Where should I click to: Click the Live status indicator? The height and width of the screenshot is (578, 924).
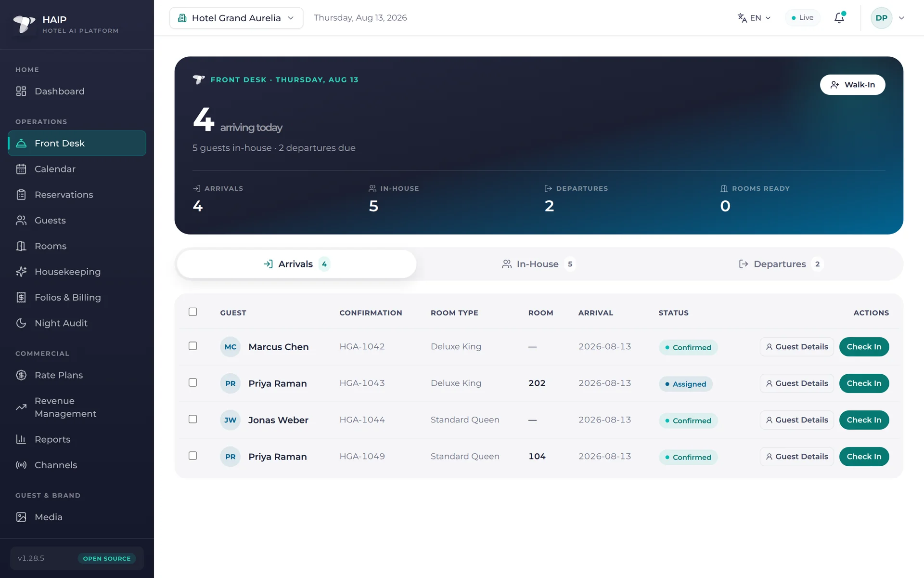point(802,18)
